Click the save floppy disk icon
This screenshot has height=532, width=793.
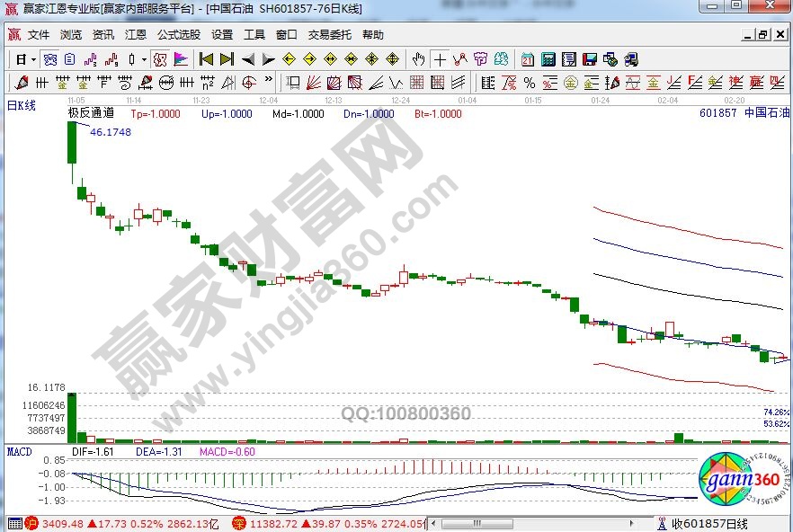(x=590, y=60)
